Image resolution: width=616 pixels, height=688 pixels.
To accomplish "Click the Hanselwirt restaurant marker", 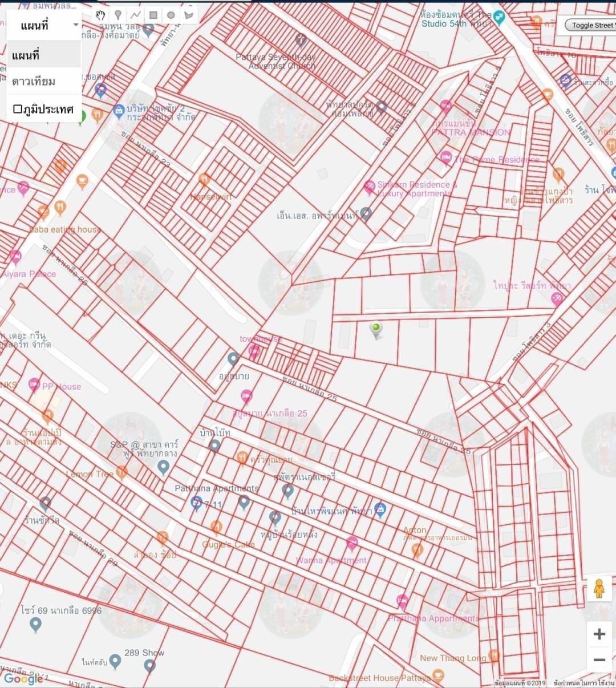I will (205, 180).
